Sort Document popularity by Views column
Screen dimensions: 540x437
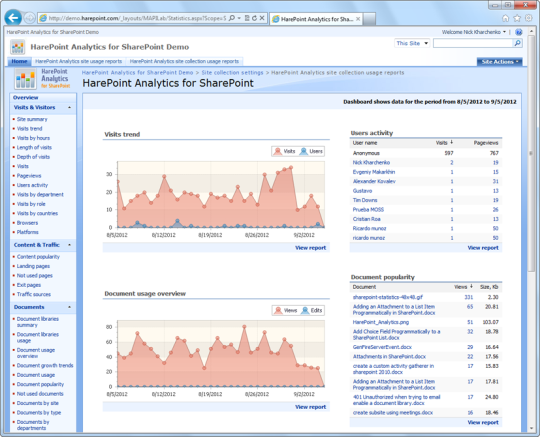click(463, 287)
